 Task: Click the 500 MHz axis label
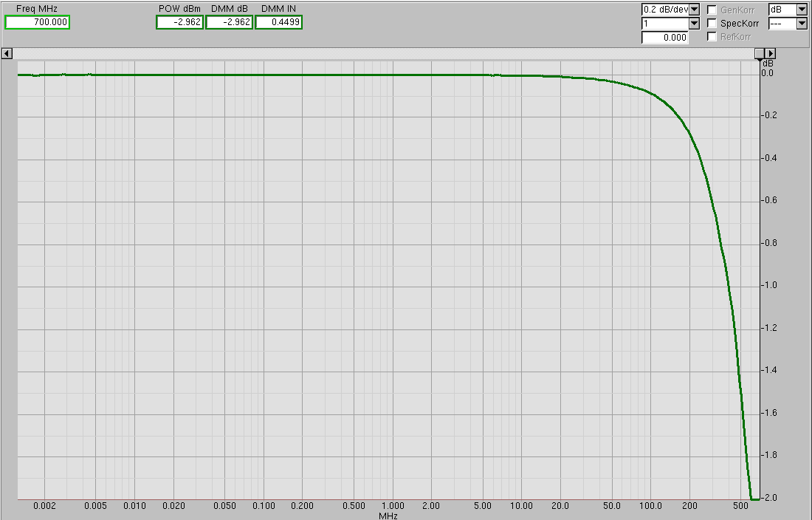click(x=741, y=506)
